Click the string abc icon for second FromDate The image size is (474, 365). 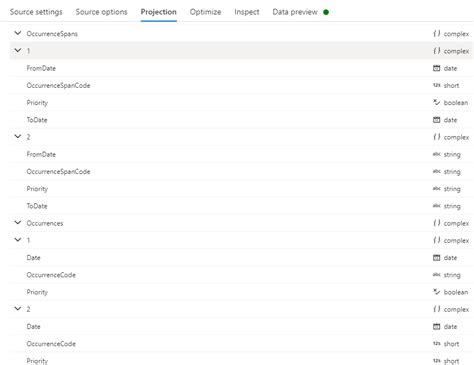(437, 154)
